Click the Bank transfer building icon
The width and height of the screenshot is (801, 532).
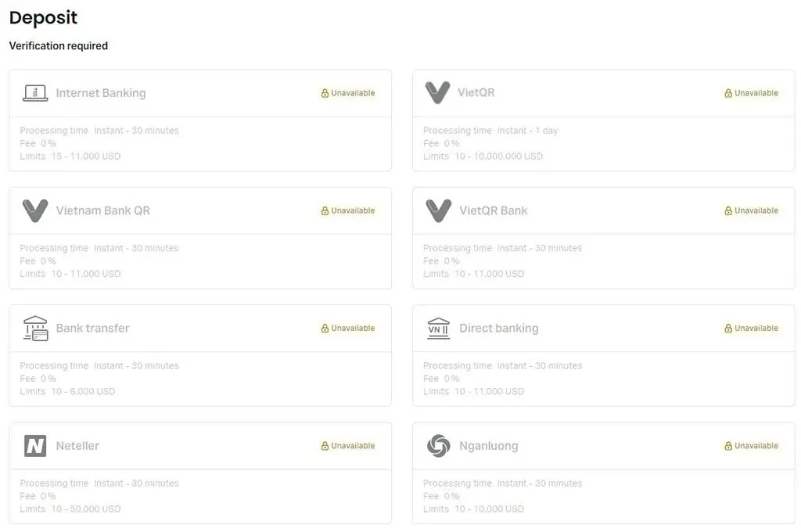click(35, 329)
